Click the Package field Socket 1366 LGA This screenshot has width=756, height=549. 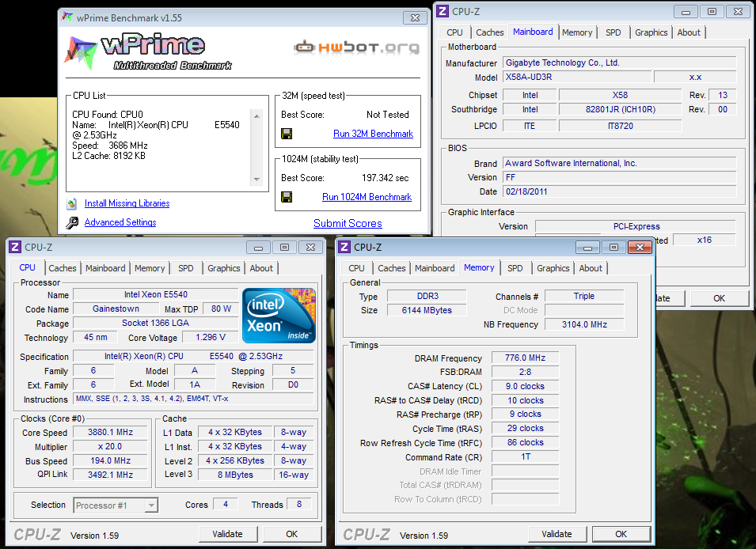click(x=155, y=323)
